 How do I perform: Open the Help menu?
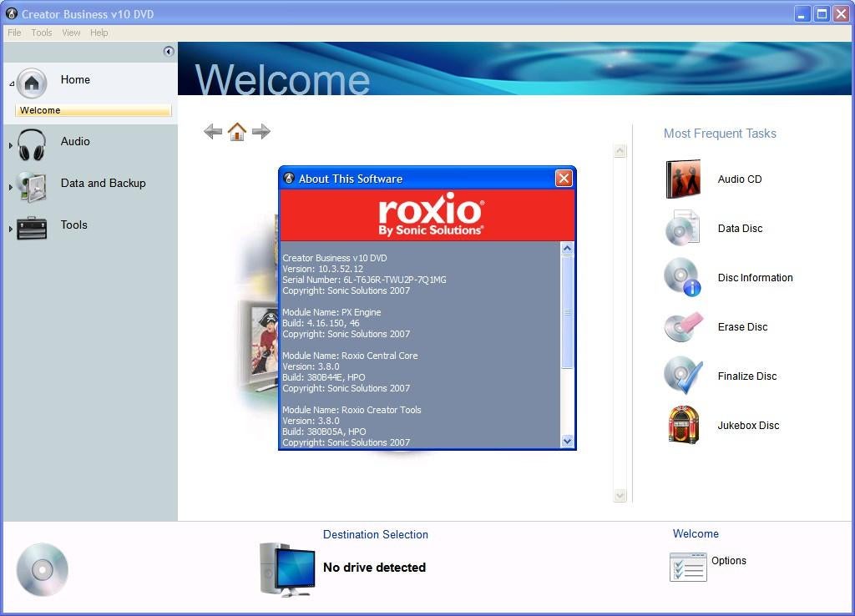pos(99,33)
